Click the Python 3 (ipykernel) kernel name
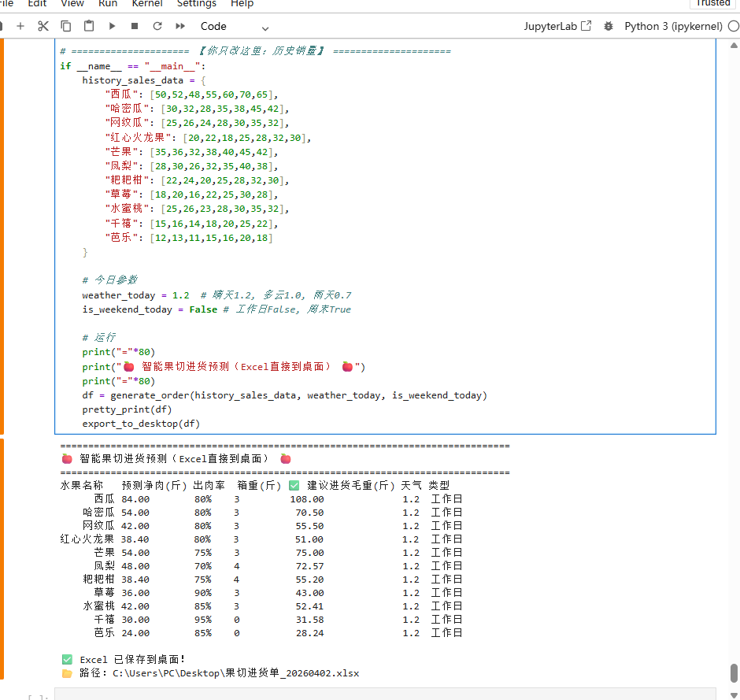 coord(672,26)
